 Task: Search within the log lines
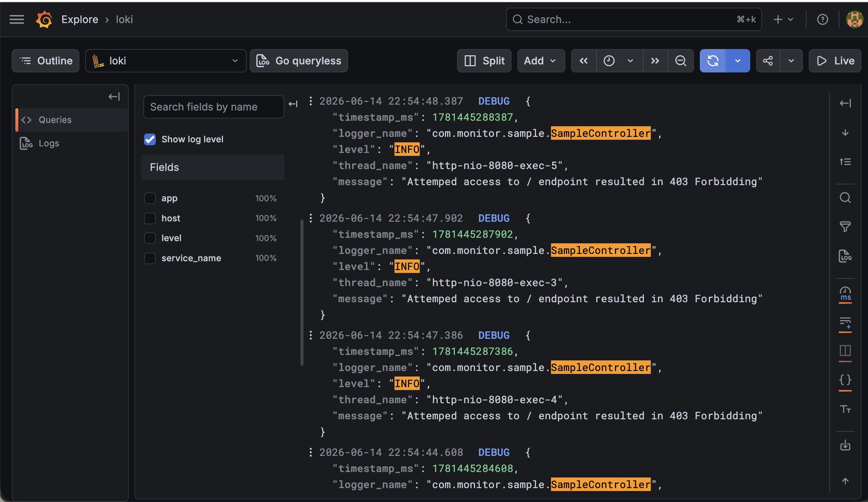[x=845, y=198]
